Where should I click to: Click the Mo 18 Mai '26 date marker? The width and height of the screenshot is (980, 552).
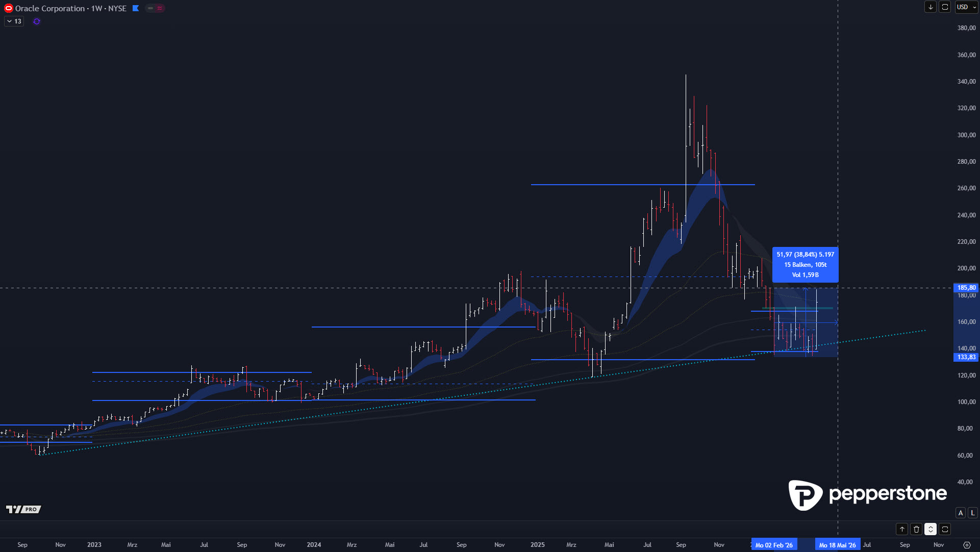tap(837, 545)
